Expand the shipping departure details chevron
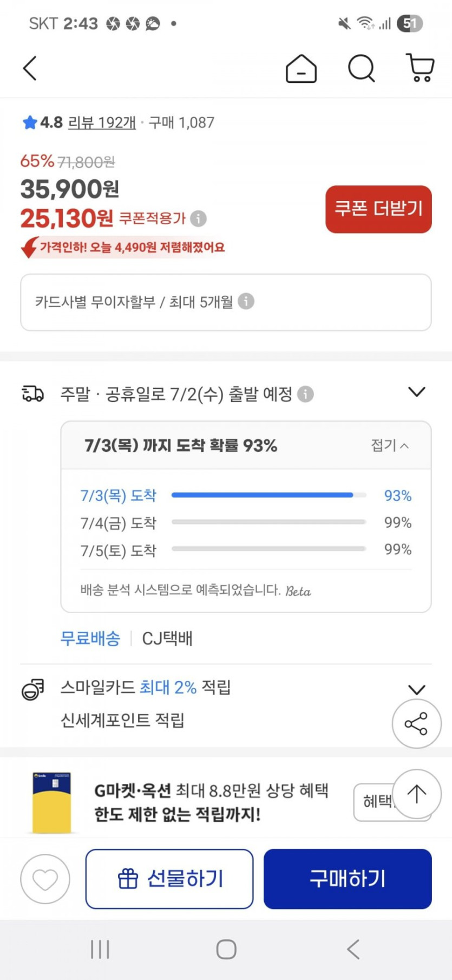The image size is (452, 980). click(x=416, y=392)
